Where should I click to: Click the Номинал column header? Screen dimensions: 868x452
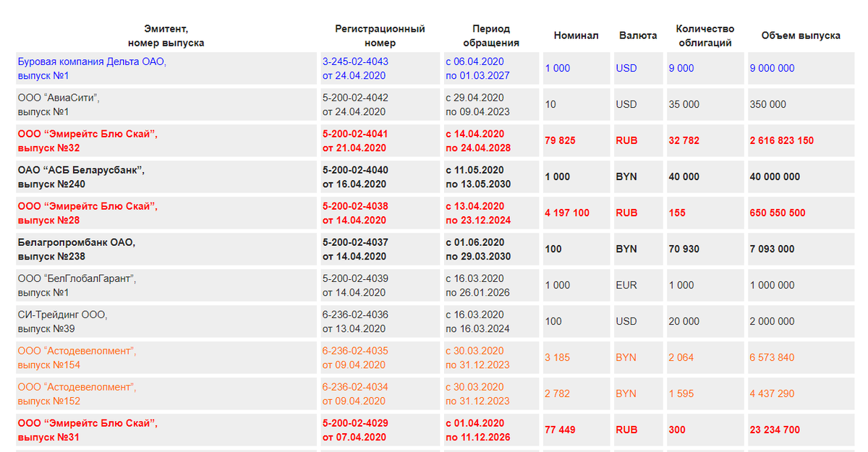(576, 35)
